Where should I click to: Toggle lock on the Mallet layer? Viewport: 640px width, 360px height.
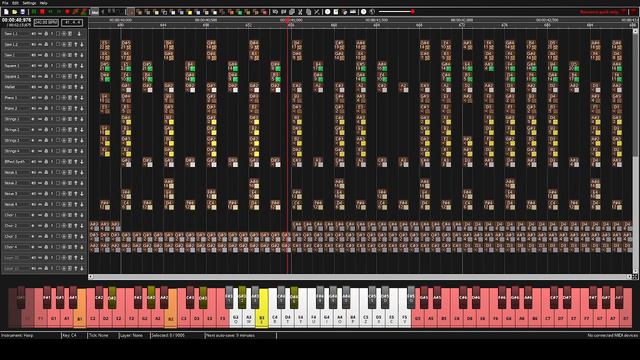pos(46,87)
